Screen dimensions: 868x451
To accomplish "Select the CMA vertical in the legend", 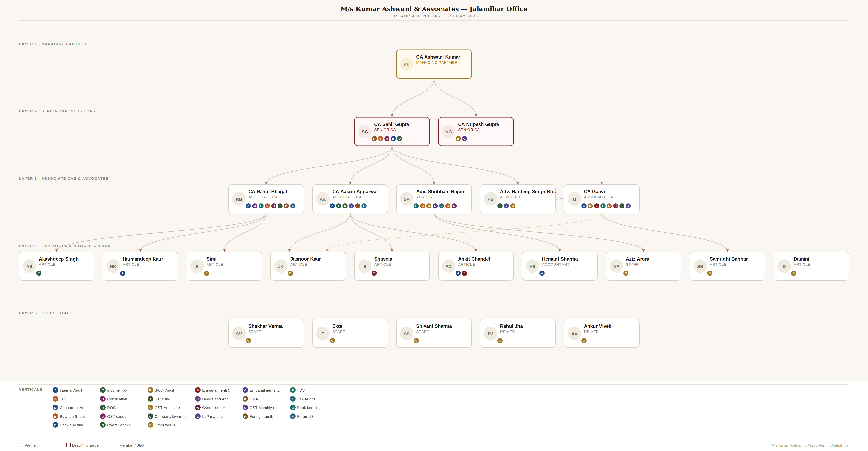I will click(x=250, y=399).
